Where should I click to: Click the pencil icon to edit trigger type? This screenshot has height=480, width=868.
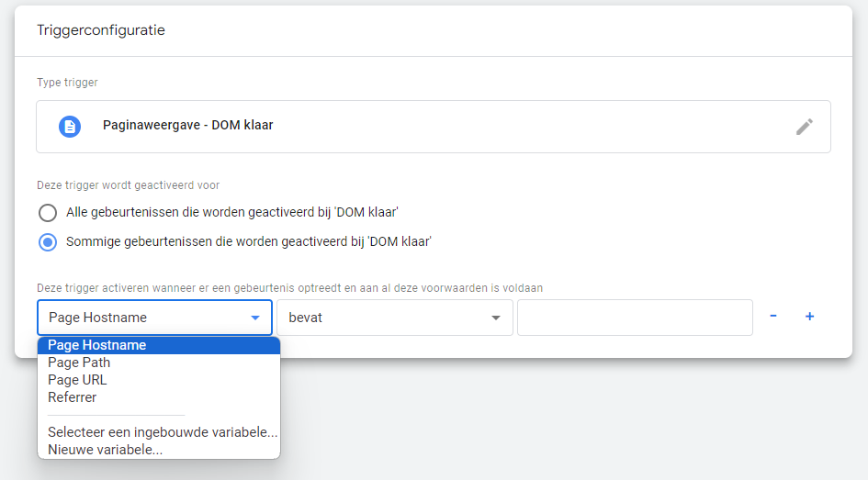tap(804, 127)
